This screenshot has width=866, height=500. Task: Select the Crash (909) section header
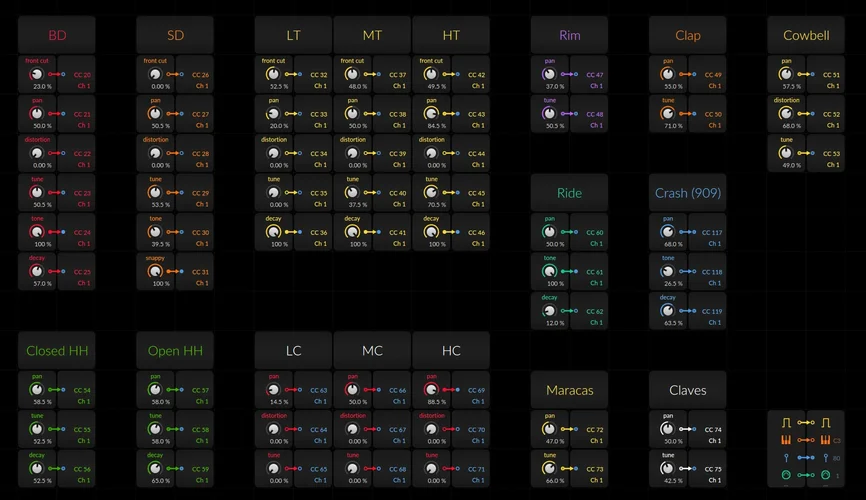(688, 193)
